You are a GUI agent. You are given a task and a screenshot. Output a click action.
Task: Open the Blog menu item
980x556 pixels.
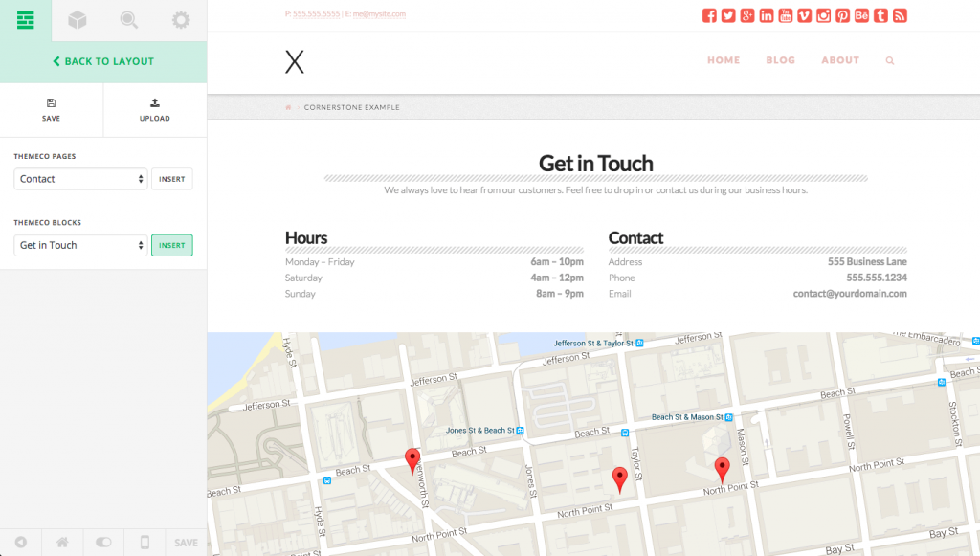pyautogui.click(x=781, y=60)
